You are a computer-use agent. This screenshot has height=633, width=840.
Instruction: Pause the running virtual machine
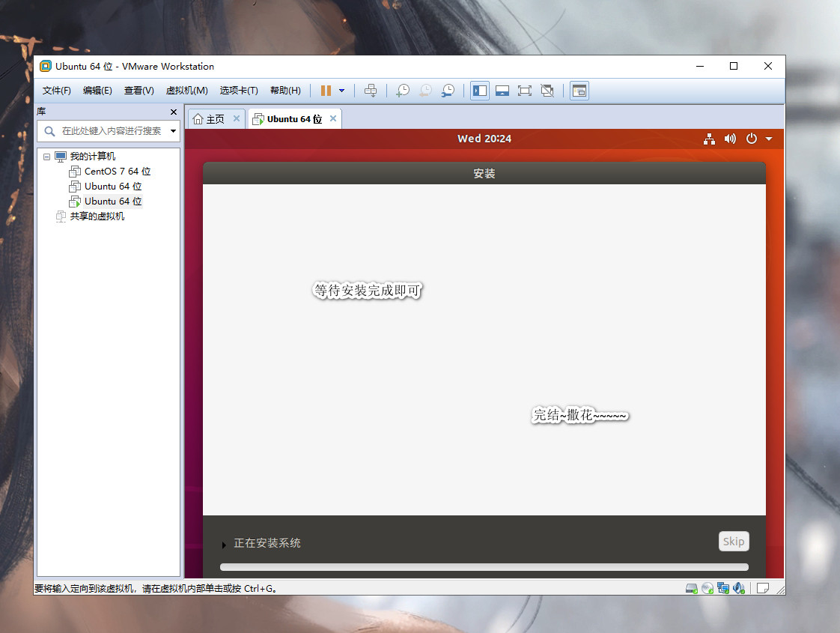(326, 91)
